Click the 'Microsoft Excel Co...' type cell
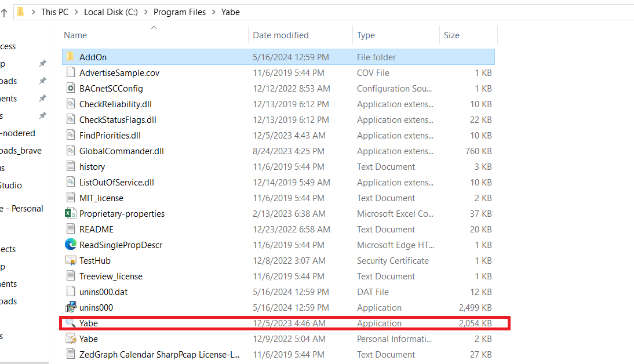634x364 pixels. click(x=395, y=213)
